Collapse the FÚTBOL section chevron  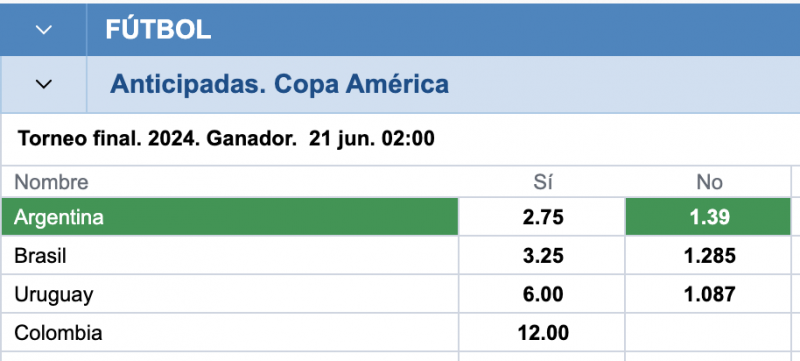coord(43,30)
